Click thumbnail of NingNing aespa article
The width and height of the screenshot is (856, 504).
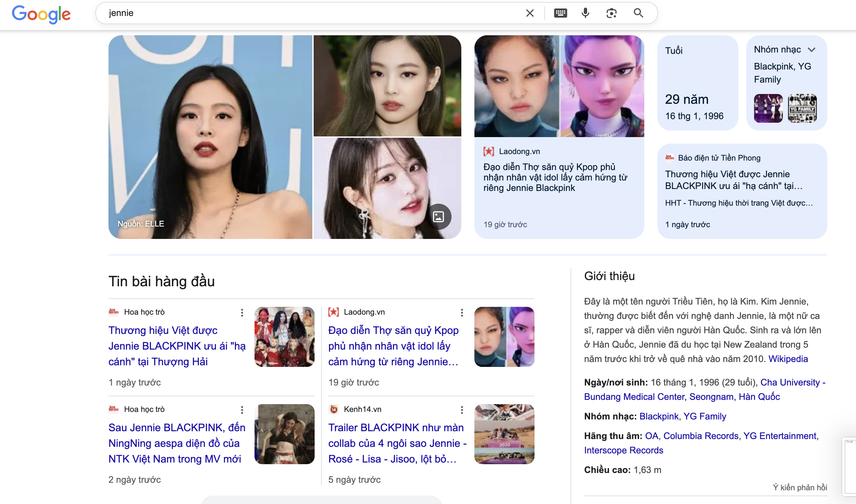point(285,434)
